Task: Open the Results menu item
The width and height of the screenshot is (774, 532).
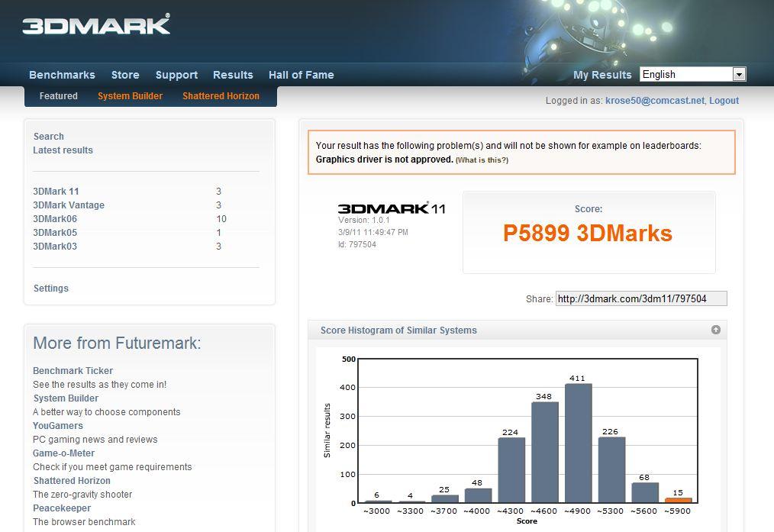Action: 233,75
